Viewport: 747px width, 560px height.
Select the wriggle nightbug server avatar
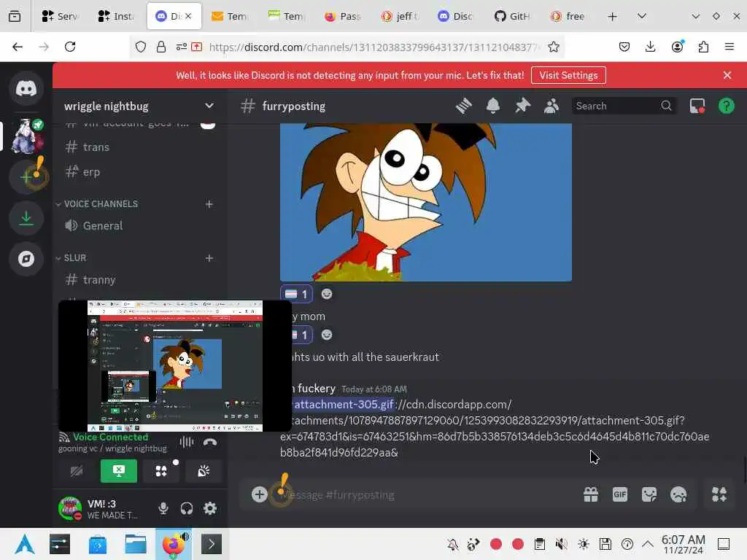pos(27,136)
